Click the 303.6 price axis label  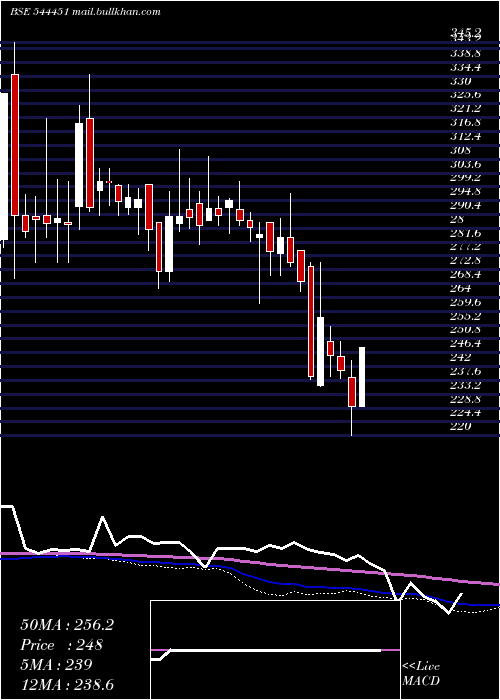[x=466, y=164]
